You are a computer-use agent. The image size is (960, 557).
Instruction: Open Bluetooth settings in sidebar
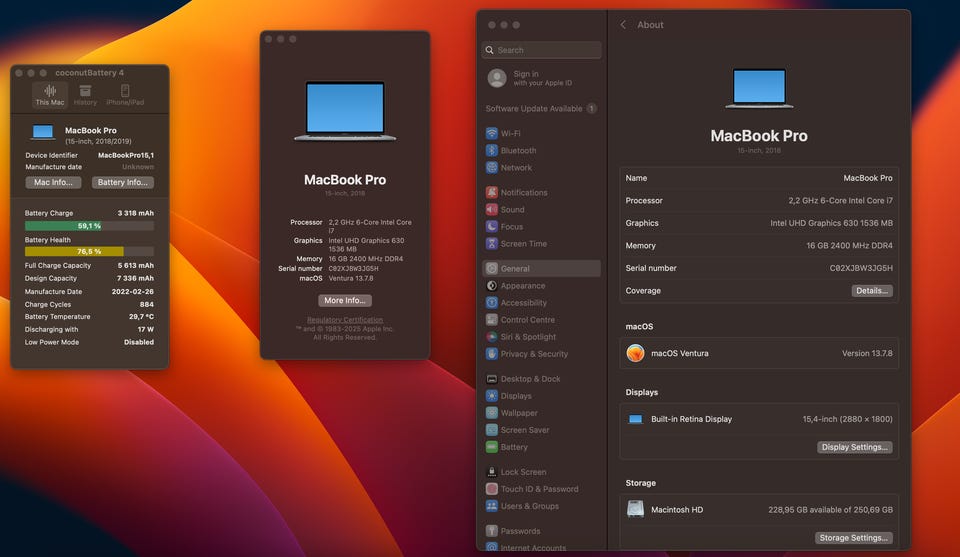tap(541, 151)
